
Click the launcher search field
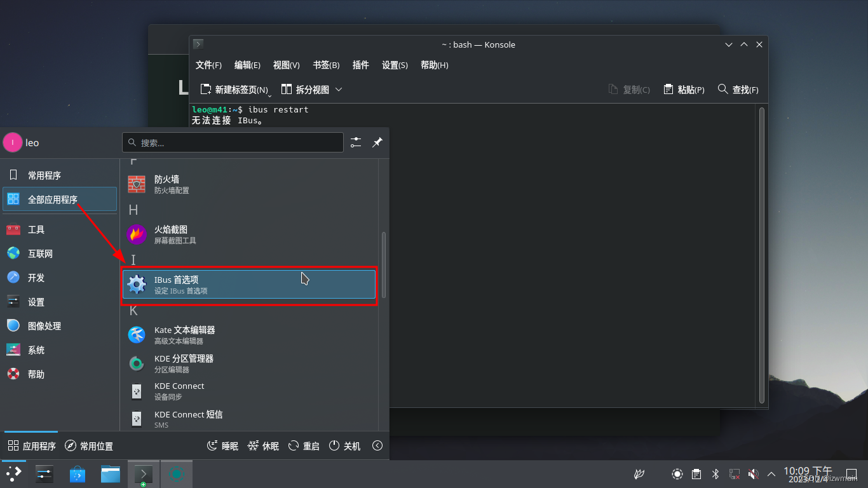(233, 142)
